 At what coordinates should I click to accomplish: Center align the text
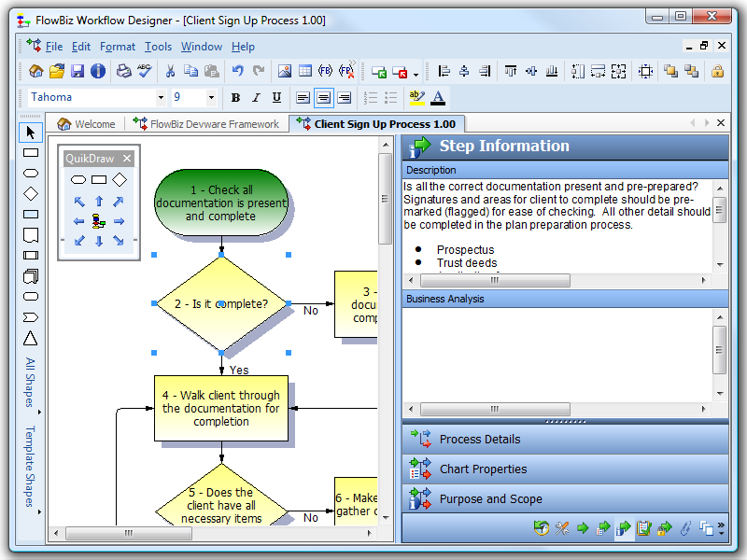pos(323,98)
